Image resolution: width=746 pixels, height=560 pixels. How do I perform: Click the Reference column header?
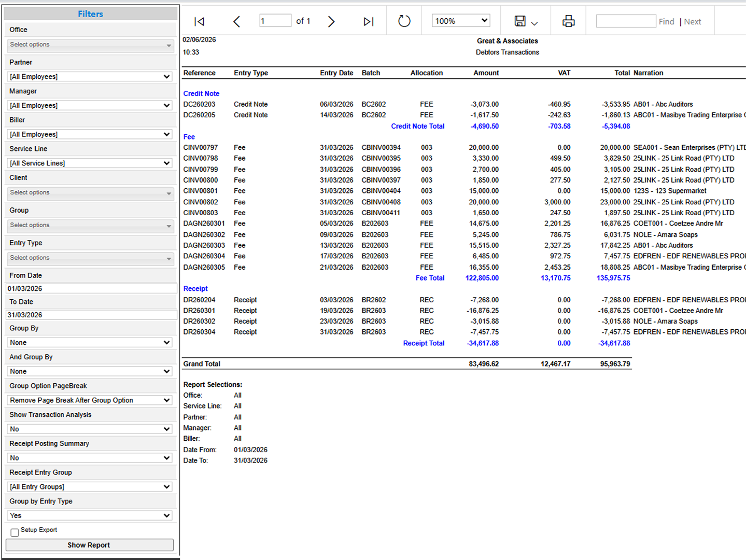pos(199,73)
